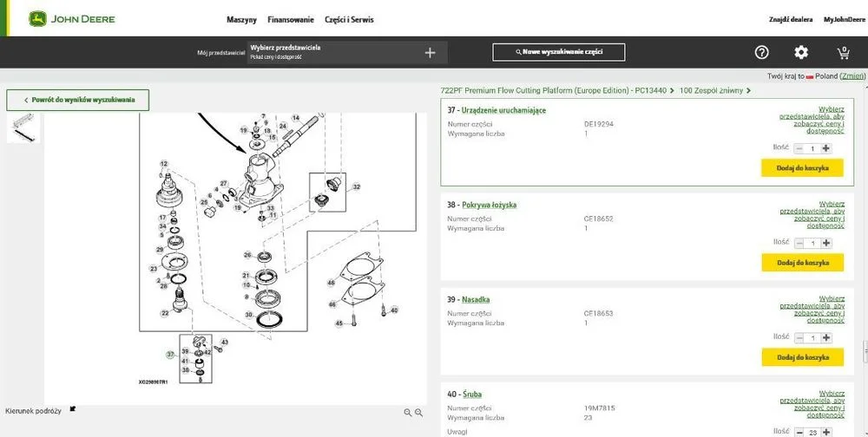Image resolution: width=868 pixels, height=437 pixels.
Task: Click part number 19M7815
Action: 600,408
